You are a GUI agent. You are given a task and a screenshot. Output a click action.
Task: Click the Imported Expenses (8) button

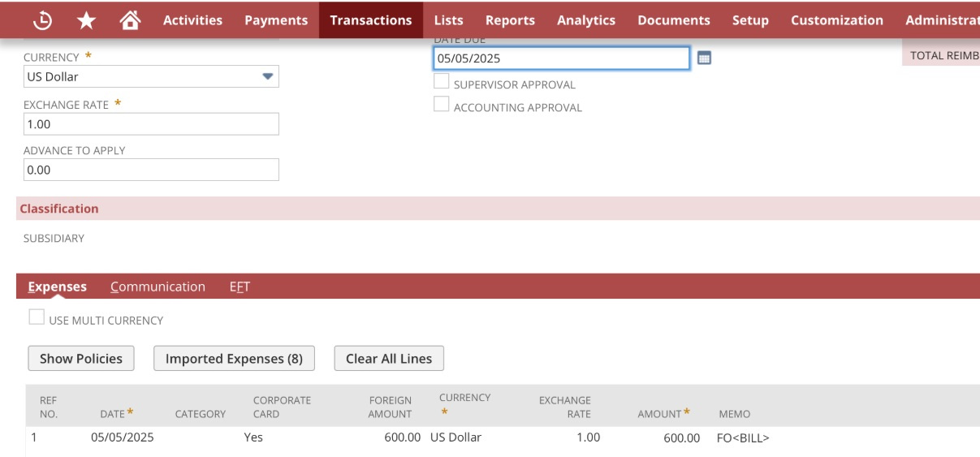[x=234, y=359]
